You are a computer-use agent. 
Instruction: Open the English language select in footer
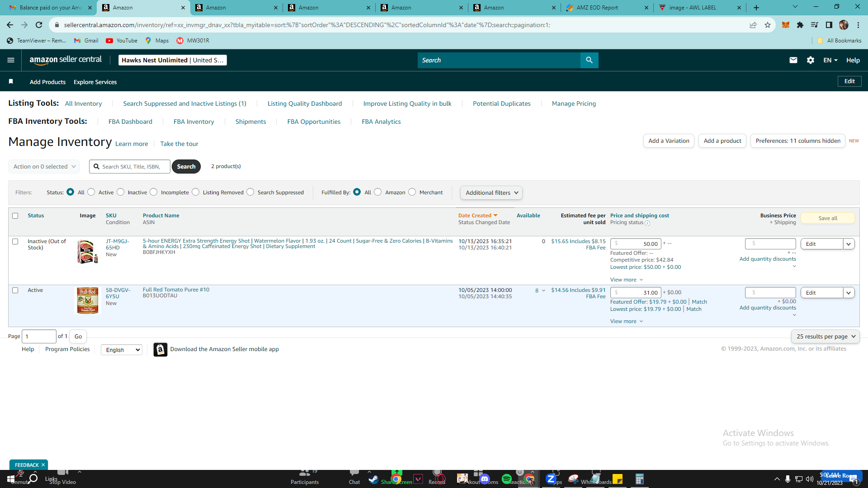(122, 350)
